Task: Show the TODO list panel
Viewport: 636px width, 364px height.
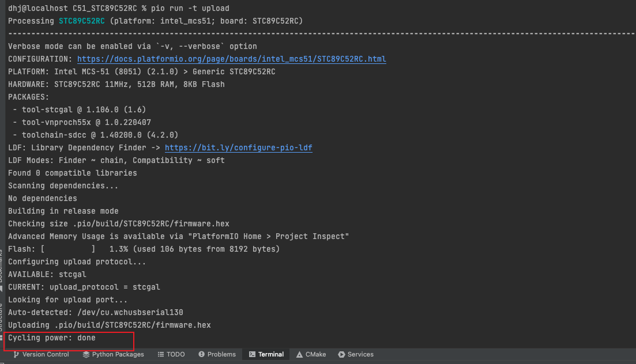Action: (171, 354)
